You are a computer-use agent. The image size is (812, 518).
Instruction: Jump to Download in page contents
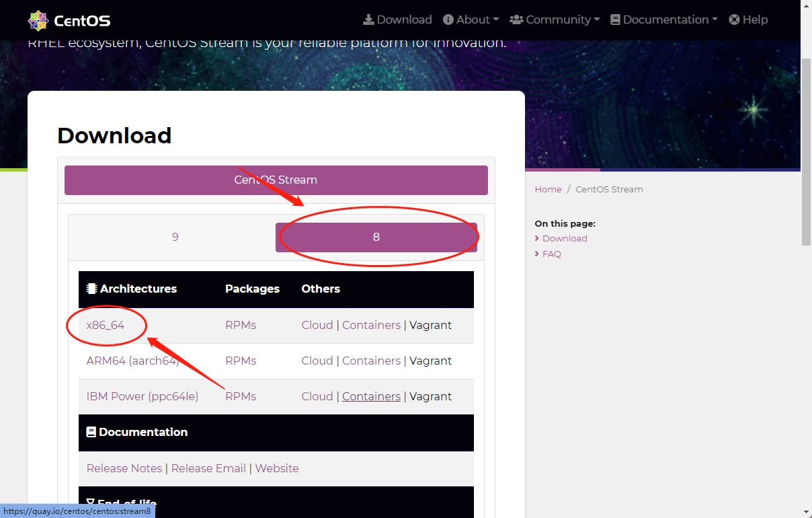[x=565, y=238]
